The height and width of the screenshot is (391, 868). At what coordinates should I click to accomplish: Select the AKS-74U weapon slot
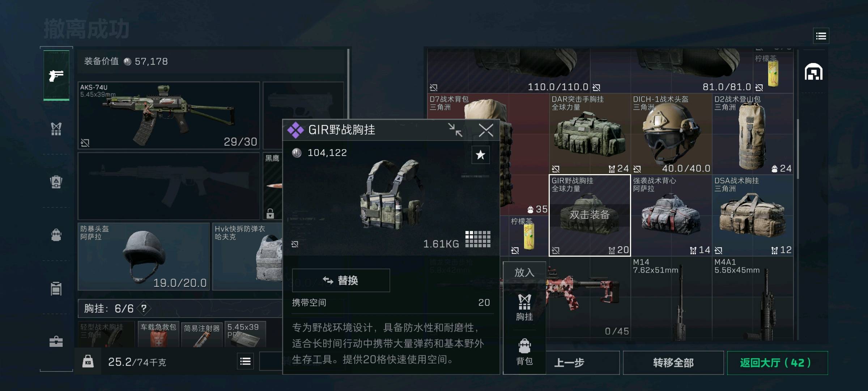coord(169,115)
